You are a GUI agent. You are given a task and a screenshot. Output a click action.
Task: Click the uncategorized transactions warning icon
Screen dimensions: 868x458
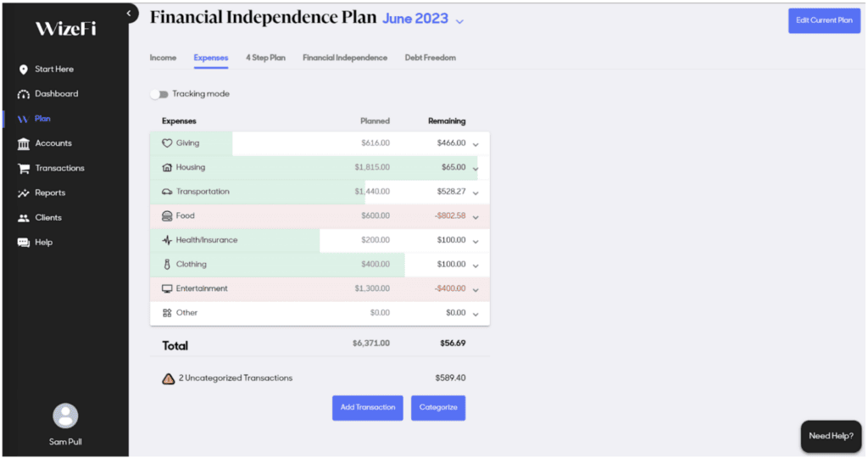click(168, 378)
